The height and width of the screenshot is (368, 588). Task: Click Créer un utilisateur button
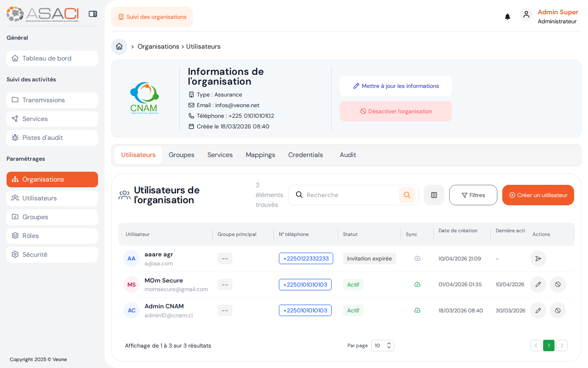point(538,195)
